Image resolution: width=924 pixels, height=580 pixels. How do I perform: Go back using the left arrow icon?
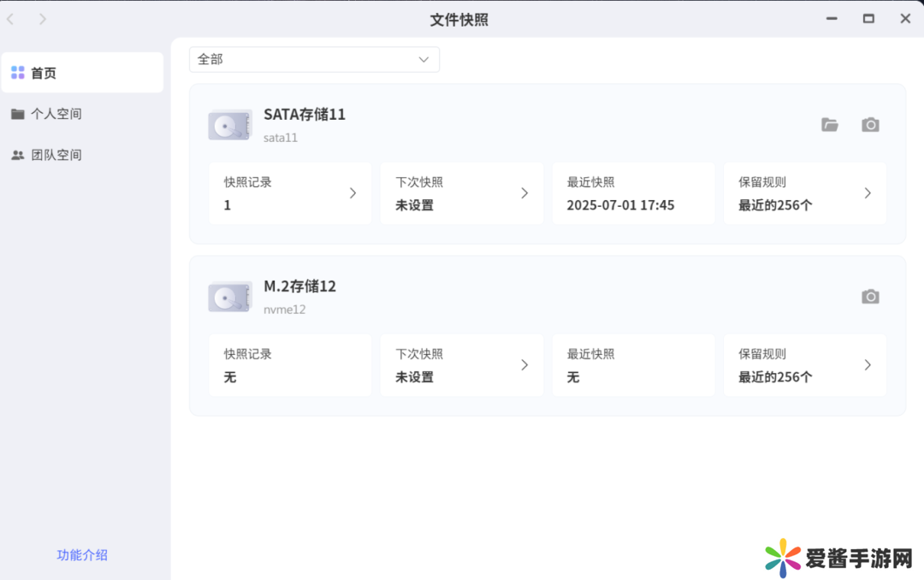tap(11, 19)
